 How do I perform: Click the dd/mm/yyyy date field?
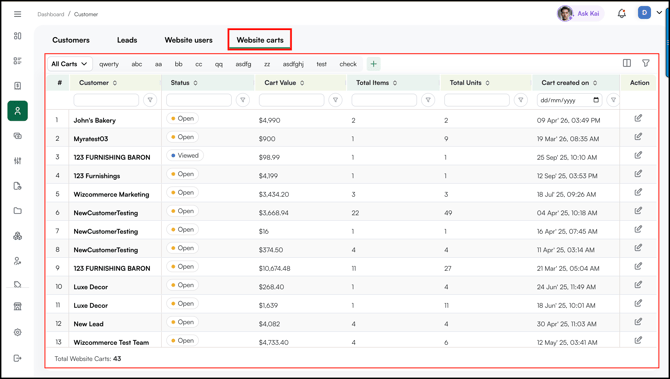(x=570, y=100)
